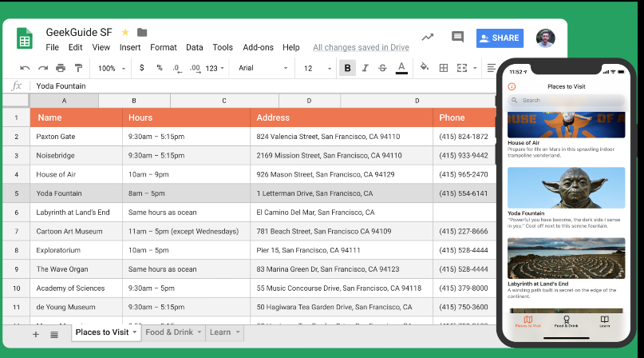
Task: Expand the merge cells options arrow
Action: 475,68
